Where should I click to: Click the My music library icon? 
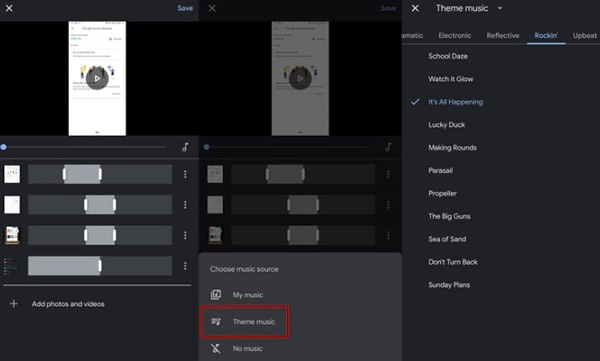tap(216, 295)
